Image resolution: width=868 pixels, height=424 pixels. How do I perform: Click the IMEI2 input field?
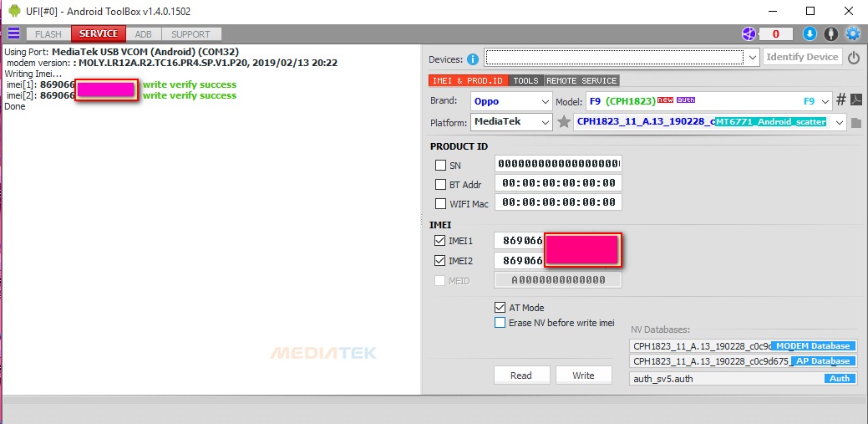click(x=558, y=260)
